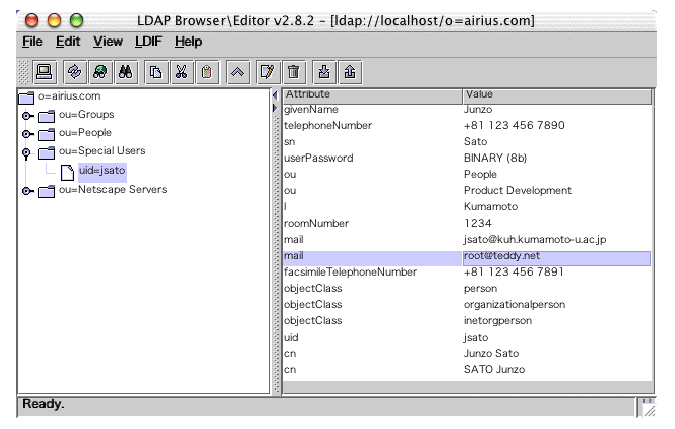Click the Up one level arrow icon
Viewport: 675px width, 429px height.
[x=238, y=72]
